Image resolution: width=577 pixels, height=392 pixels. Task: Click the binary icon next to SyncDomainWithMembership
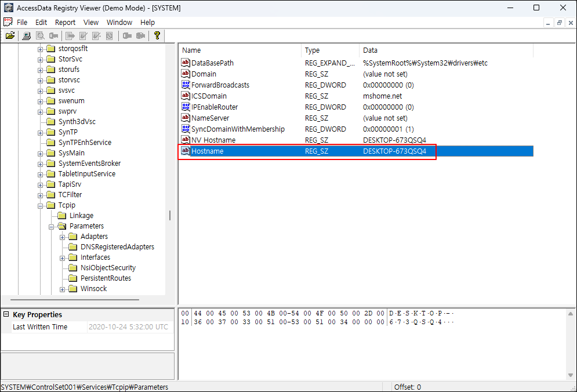point(186,129)
